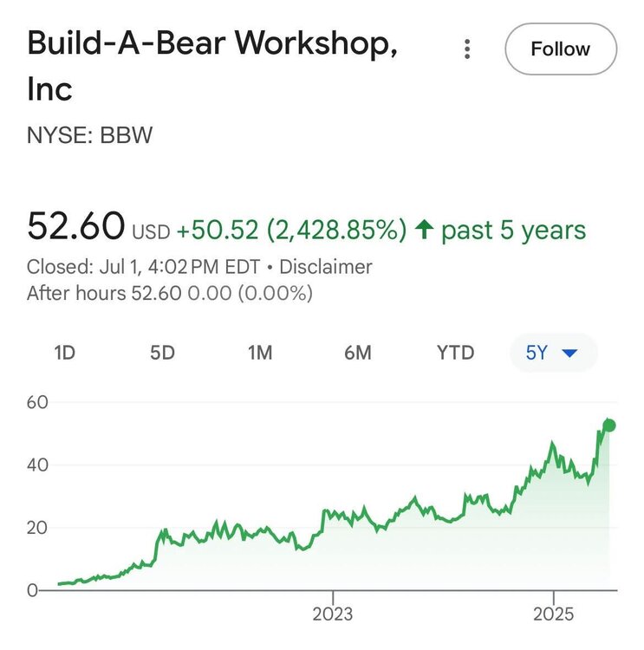
Task: Switch to the 5D time range
Action: (x=162, y=353)
